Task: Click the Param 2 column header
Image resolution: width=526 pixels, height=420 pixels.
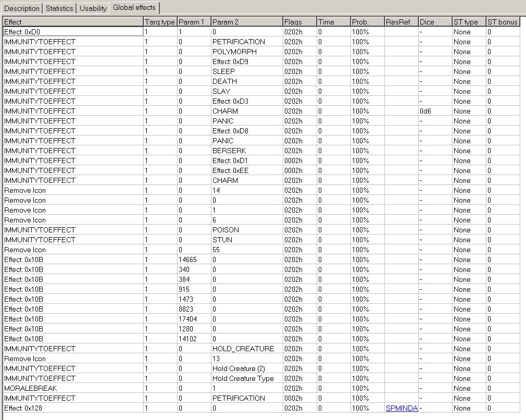Action: (x=247, y=22)
